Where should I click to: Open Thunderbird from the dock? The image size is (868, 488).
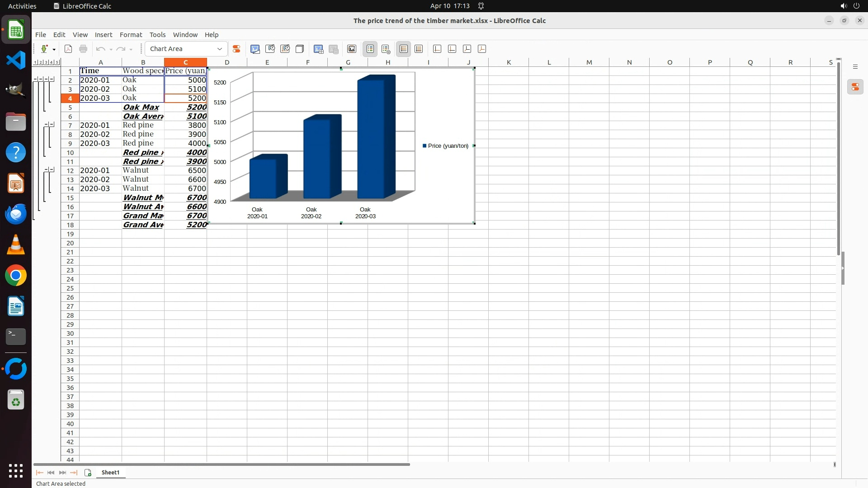point(16,214)
